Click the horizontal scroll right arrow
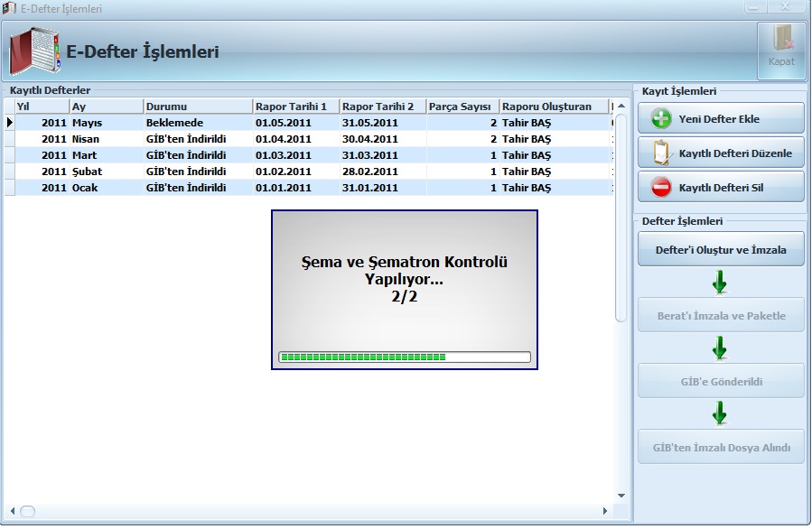Viewport: 812px width, 529px height. pyautogui.click(x=605, y=511)
